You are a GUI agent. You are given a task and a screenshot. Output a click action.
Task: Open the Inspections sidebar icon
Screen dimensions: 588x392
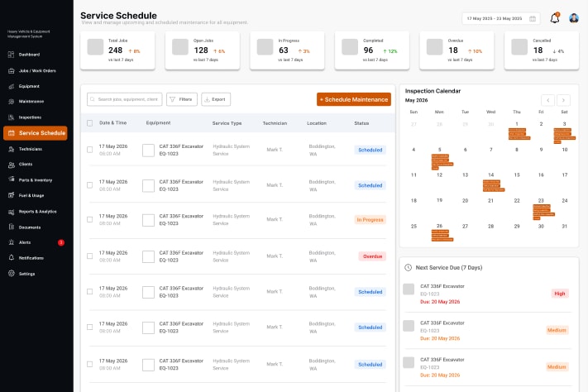coord(12,117)
